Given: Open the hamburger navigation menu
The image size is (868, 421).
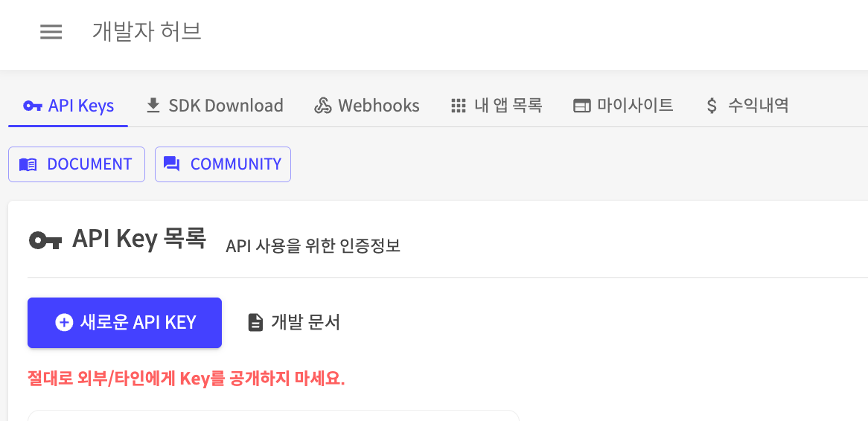Looking at the screenshot, I should 51,32.
